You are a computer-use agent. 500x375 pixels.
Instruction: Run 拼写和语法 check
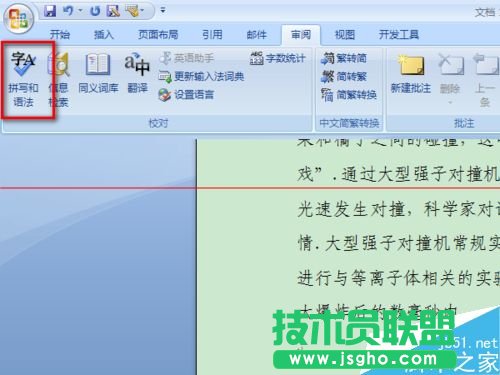[23, 79]
